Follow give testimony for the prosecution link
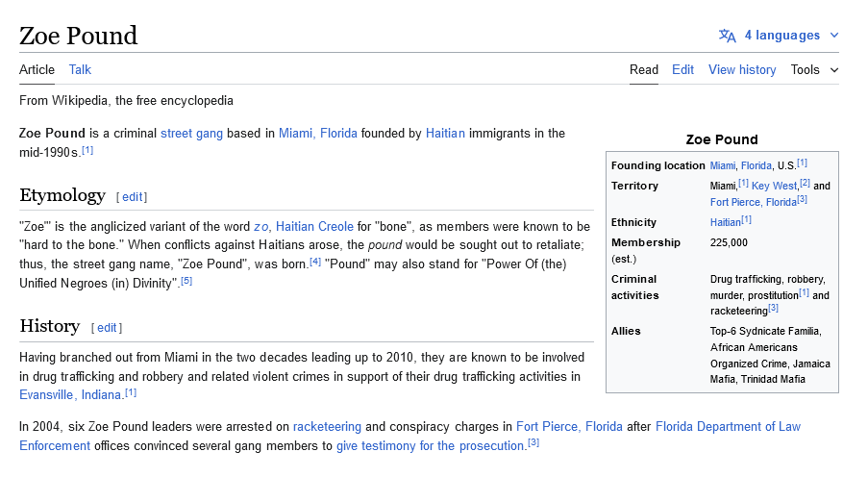This screenshot has width=868, height=477. 432,446
